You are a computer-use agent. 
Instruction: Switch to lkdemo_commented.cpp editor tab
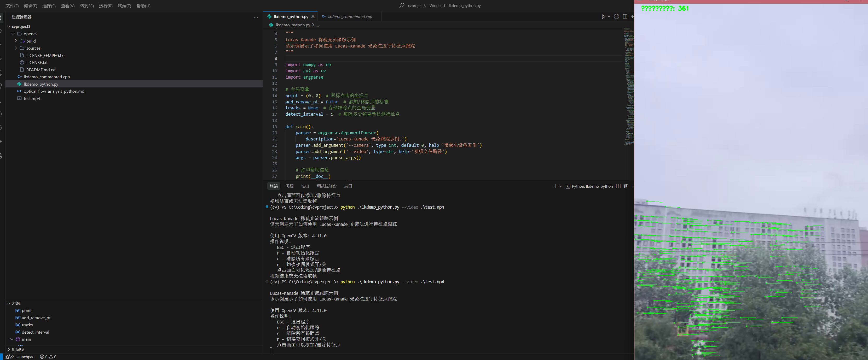[x=350, y=16]
